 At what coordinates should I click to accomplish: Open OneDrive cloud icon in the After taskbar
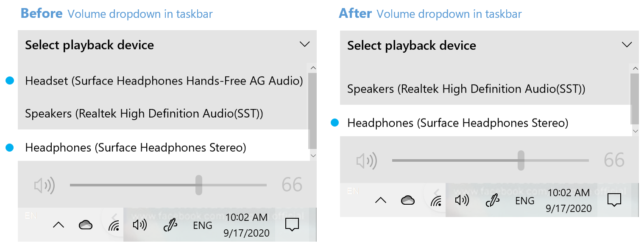pyautogui.click(x=408, y=200)
